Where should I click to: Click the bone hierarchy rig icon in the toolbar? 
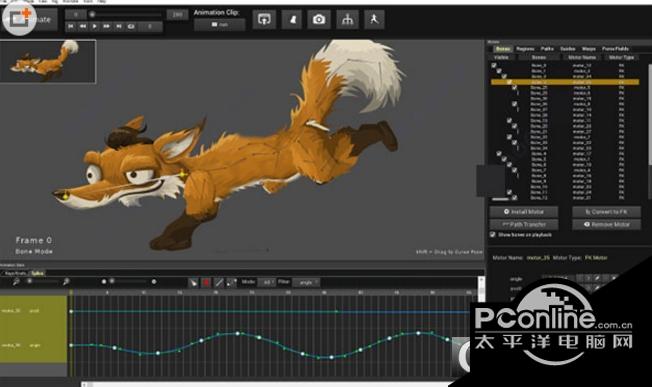tap(347, 19)
